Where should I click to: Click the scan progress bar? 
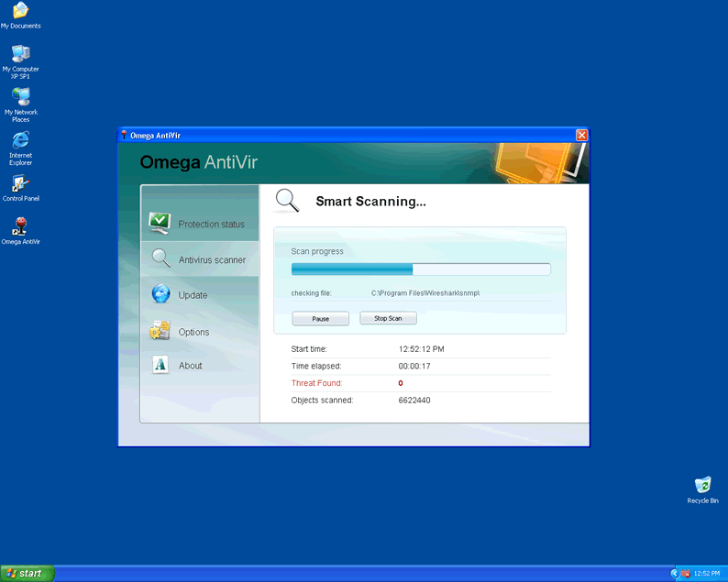pos(421,269)
